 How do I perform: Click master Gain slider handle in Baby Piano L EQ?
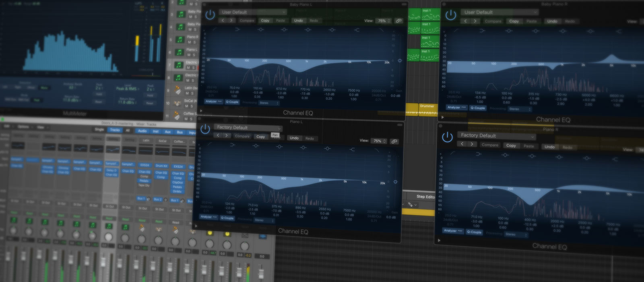pos(399,61)
